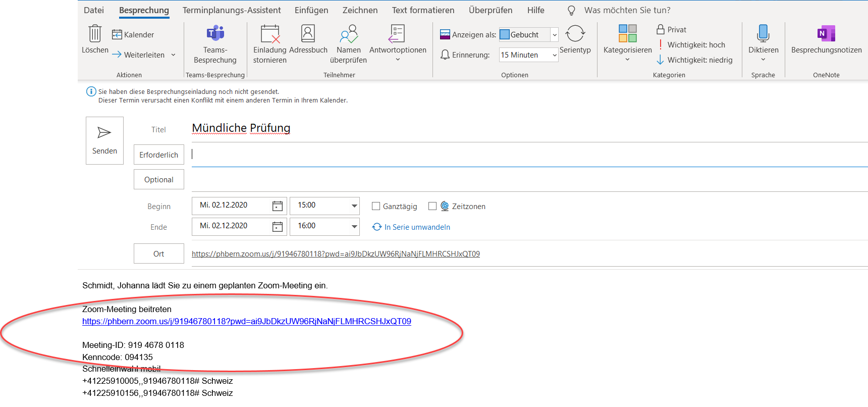Start Diktieren microphone tool
Viewport: 868px width, 407px height.
click(x=763, y=34)
